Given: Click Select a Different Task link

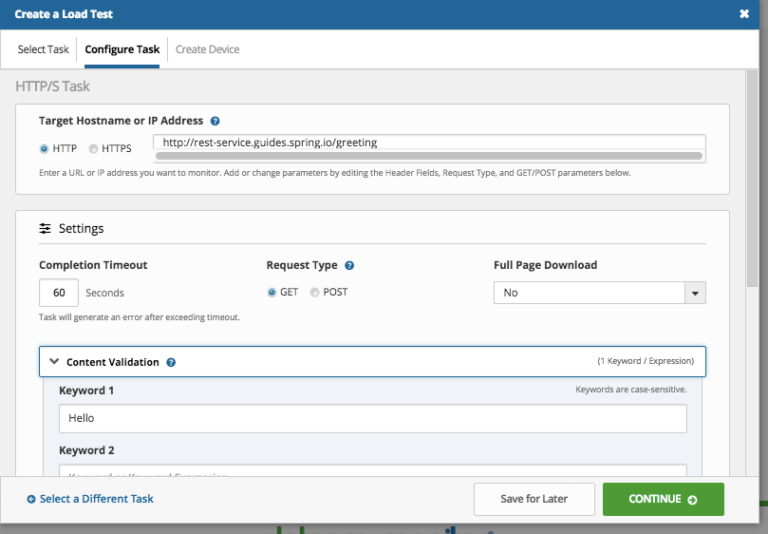Looking at the screenshot, I should click(x=96, y=499).
